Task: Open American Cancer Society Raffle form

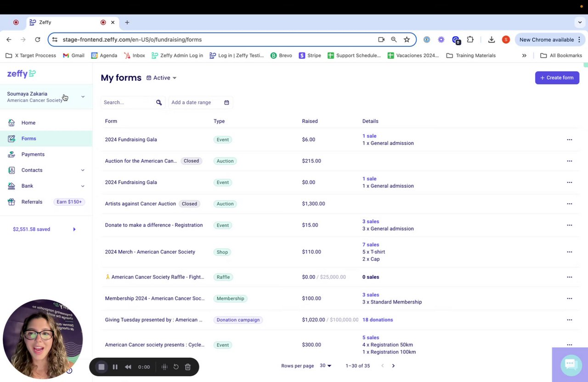Action: point(158,277)
